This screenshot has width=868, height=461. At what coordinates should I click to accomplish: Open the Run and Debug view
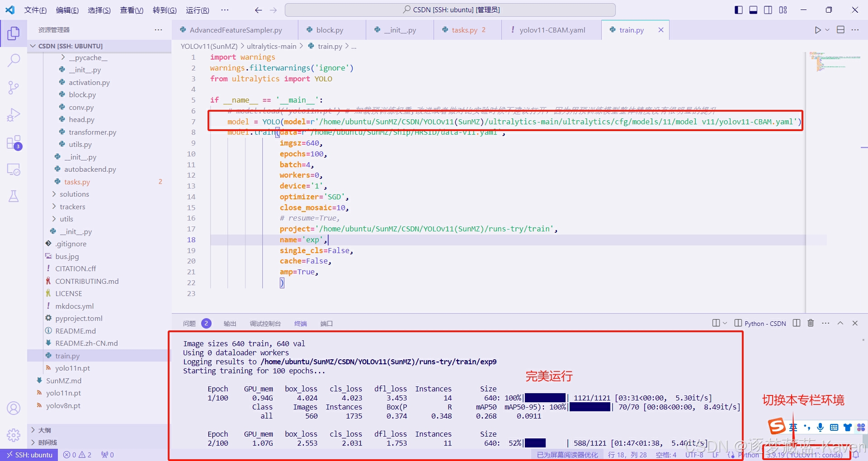point(14,115)
